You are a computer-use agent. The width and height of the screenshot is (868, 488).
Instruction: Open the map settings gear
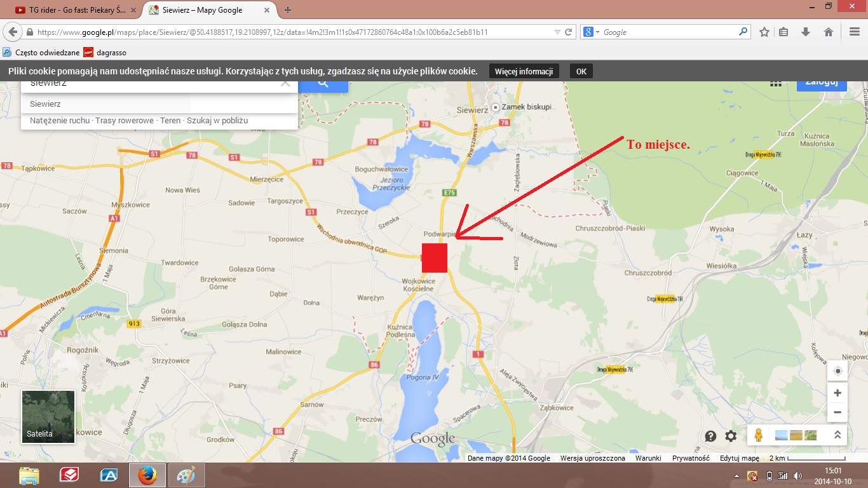tap(731, 436)
